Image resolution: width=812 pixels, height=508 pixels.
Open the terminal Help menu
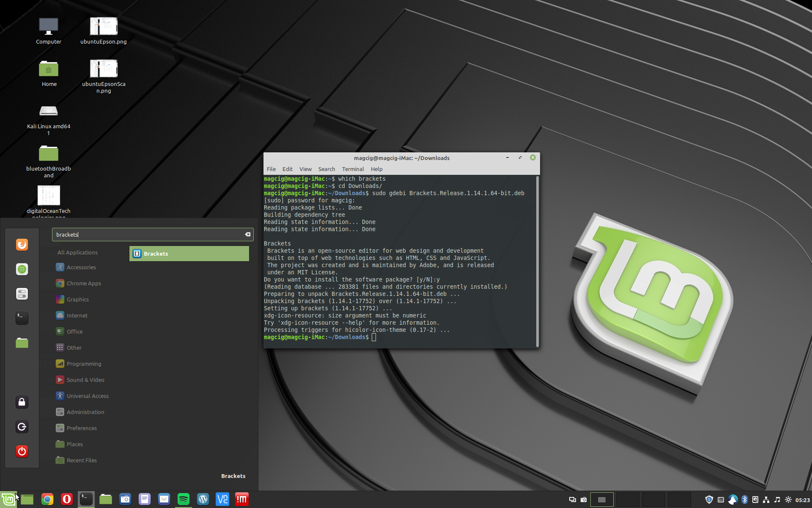(376, 169)
